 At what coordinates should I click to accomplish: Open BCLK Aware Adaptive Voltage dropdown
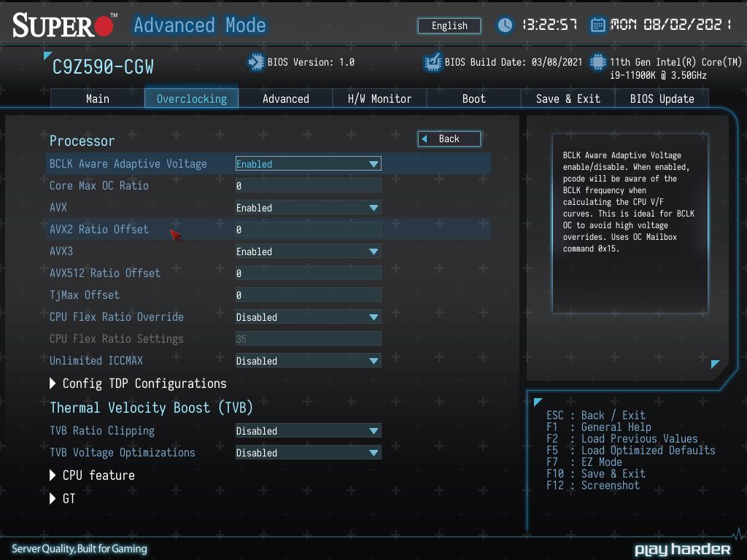309,164
